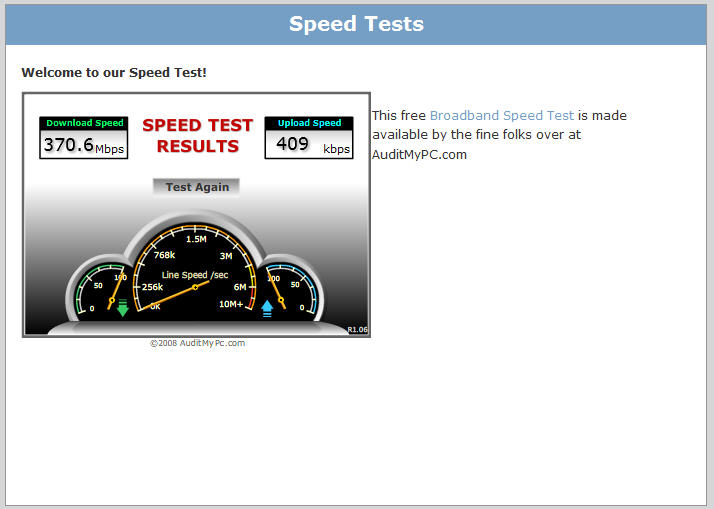Click the 2008 AuditMyPc.com copyright text
Viewport: 714px width, 509px height.
click(197, 343)
